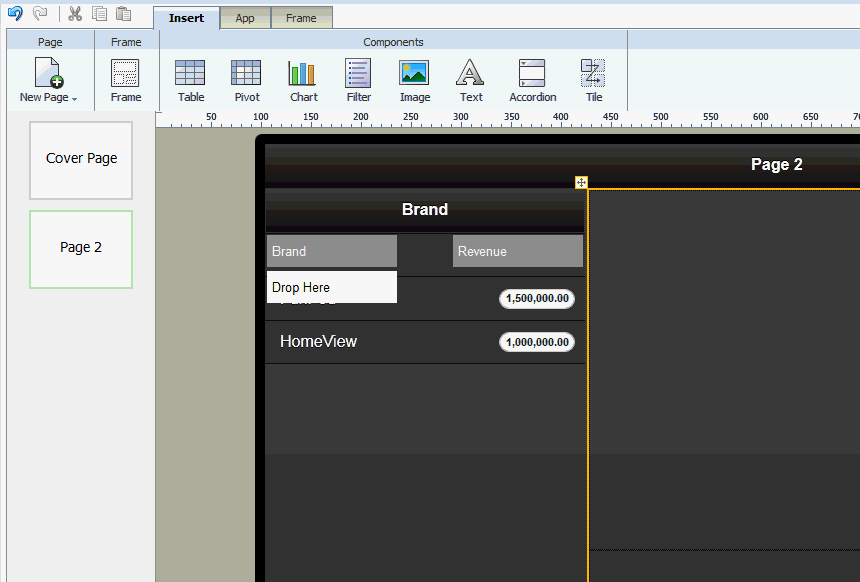Click the Paste clipboard icon

point(124,14)
